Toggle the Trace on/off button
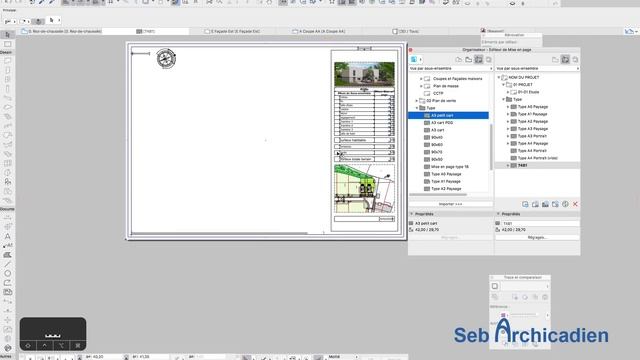Viewport: 640px width, 360px height. tap(495, 286)
